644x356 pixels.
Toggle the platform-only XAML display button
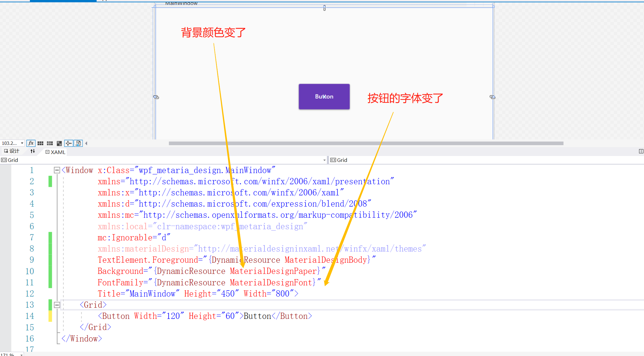click(78, 143)
